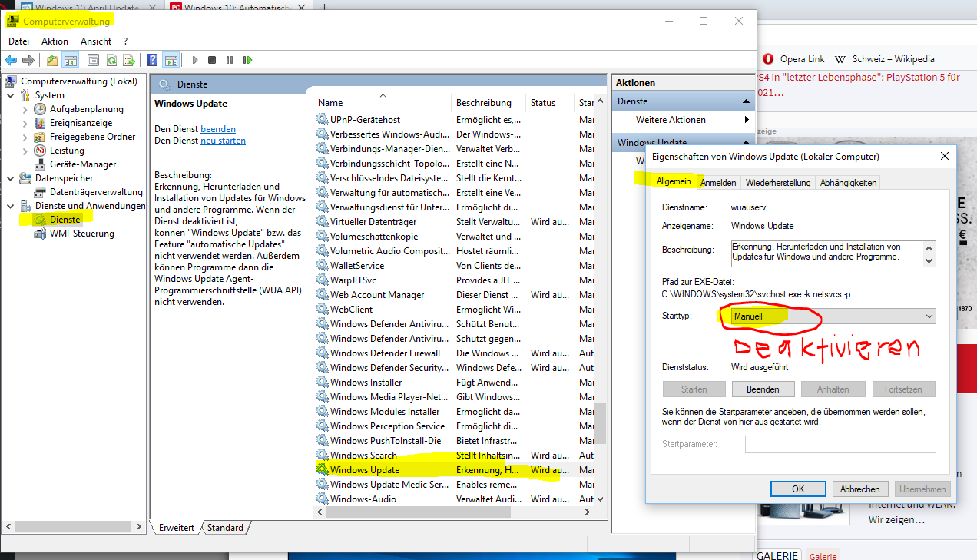Click the Beschreibung box scroll-down arrow
This screenshot has width=977, height=560.
(929, 261)
